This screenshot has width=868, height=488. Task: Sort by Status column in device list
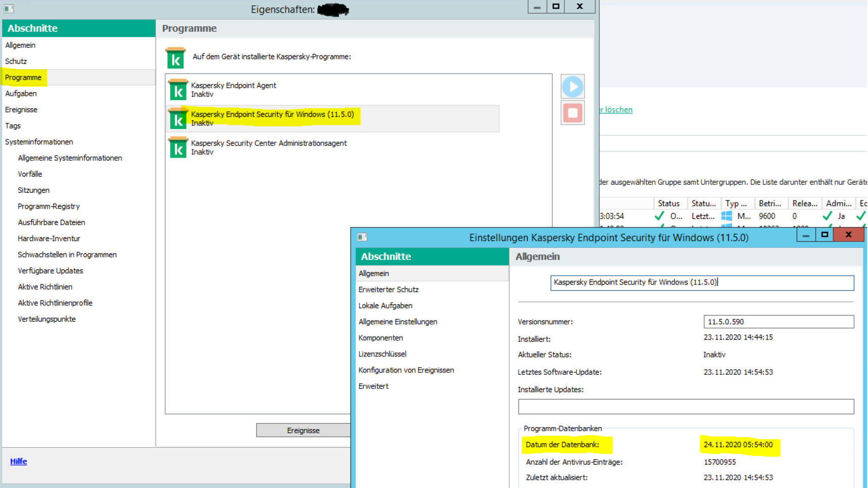click(x=670, y=203)
